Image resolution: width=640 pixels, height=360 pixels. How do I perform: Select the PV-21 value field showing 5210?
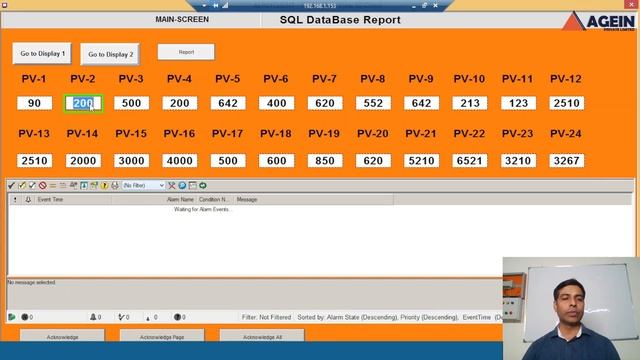click(x=422, y=161)
